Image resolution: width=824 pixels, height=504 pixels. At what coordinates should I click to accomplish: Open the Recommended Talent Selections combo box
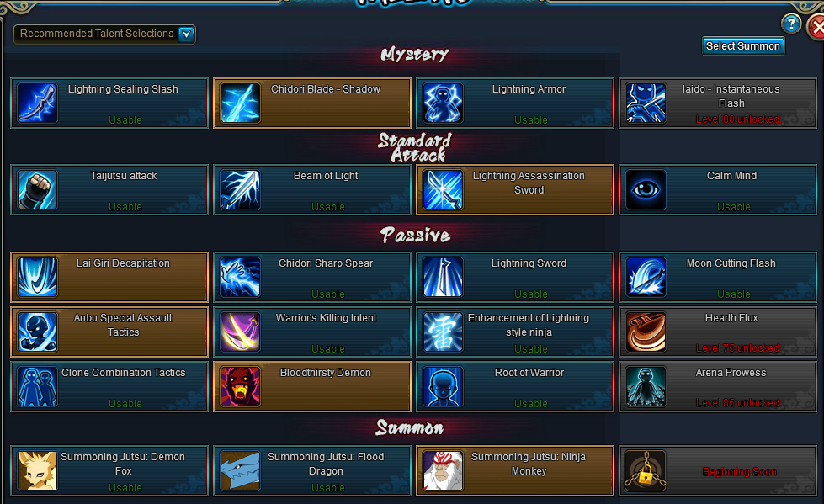pyautogui.click(x=104, y=34)
